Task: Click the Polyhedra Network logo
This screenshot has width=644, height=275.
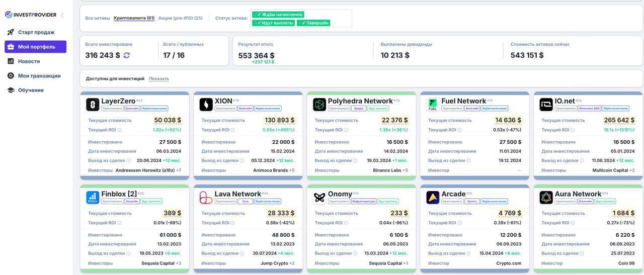Action: click(319, 104)
